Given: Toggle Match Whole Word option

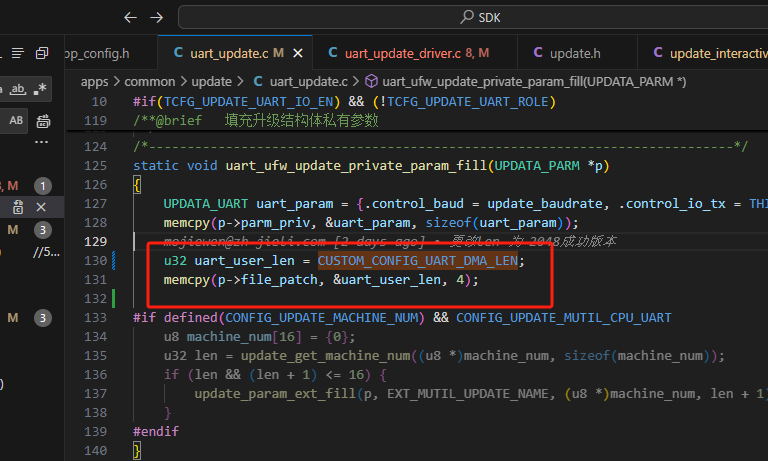Looking at the screenshot, I should pos(18,89).
